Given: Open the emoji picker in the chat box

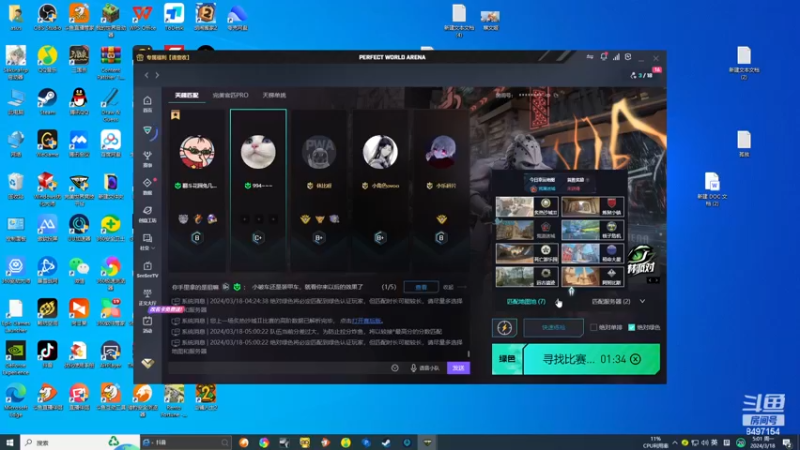Looking at the screenshot, I should coord(395,368).
